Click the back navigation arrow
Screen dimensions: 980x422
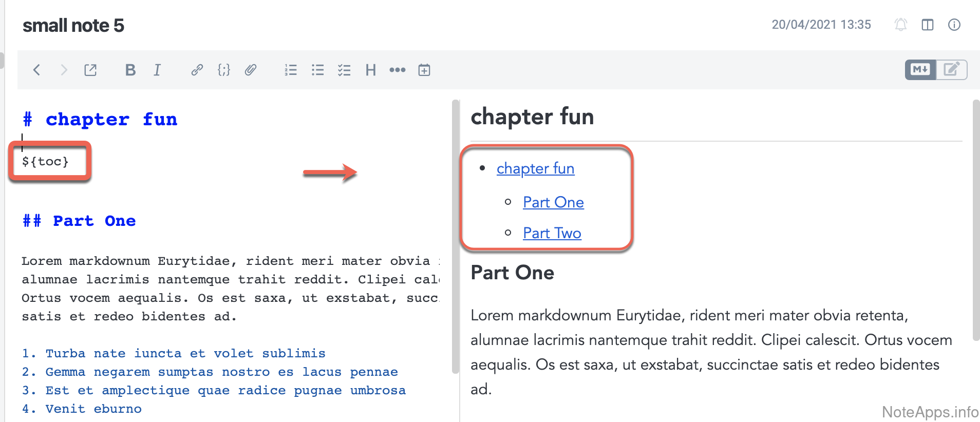point(36,70)
